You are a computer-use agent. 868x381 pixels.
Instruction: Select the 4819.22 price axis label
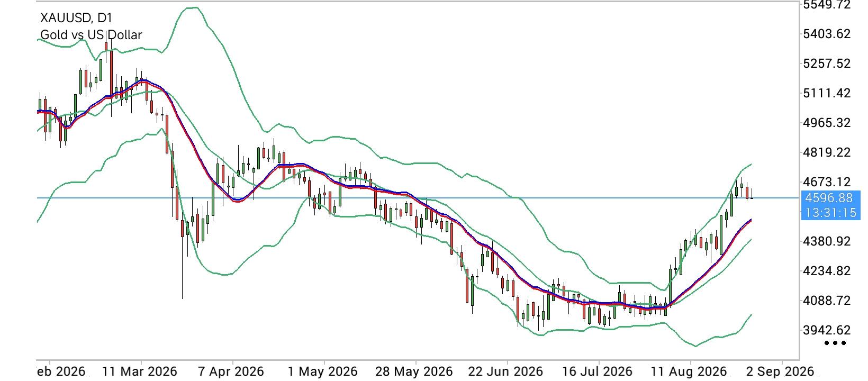[827, 152]
